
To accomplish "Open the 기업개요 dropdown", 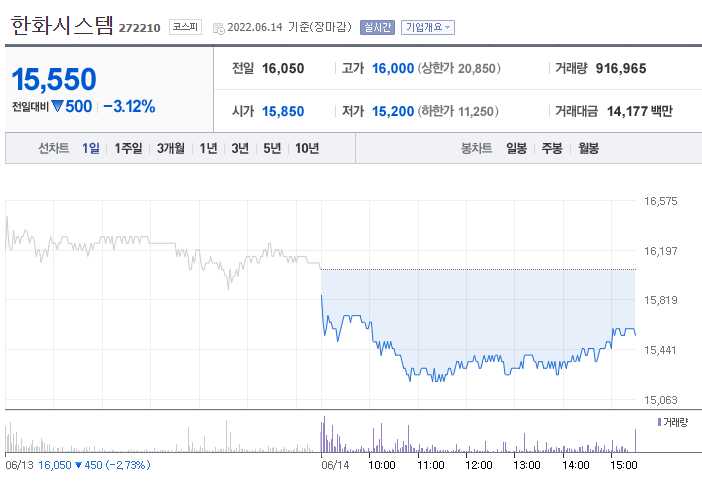I will (x=428, y=27).
